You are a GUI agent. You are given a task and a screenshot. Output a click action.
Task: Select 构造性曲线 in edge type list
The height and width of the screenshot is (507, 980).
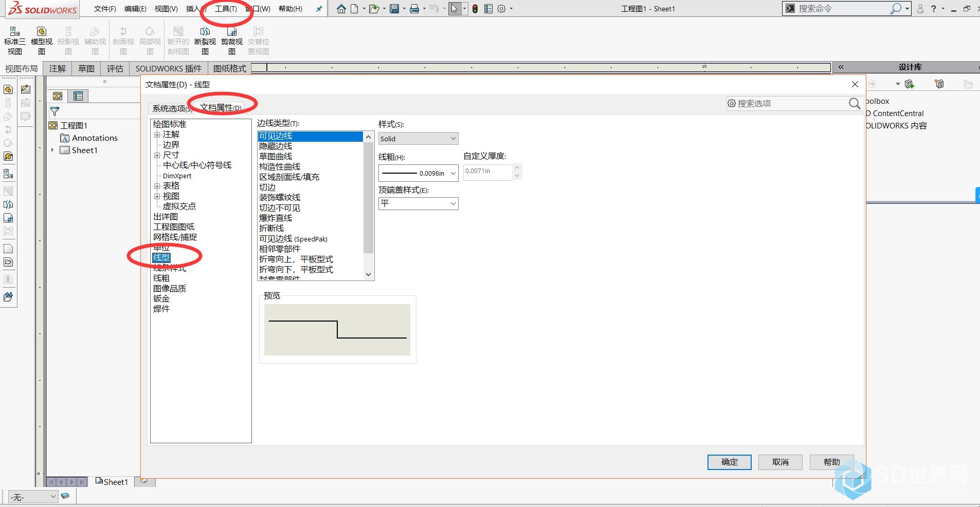280,167
